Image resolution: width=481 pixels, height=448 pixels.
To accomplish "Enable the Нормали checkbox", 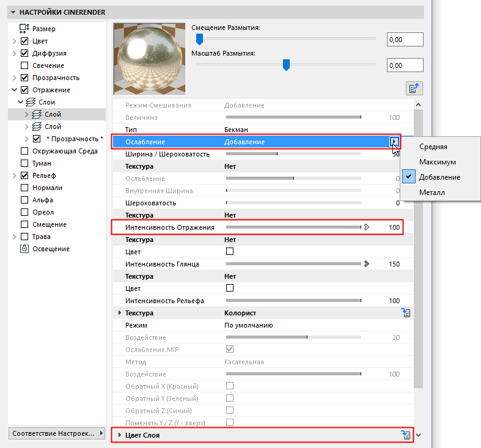I will tap(24, 188).
